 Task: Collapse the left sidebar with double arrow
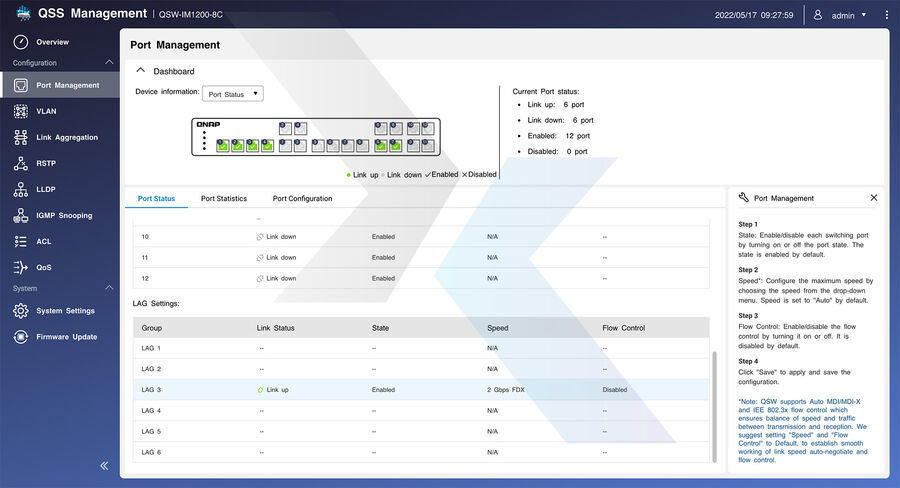104,466
